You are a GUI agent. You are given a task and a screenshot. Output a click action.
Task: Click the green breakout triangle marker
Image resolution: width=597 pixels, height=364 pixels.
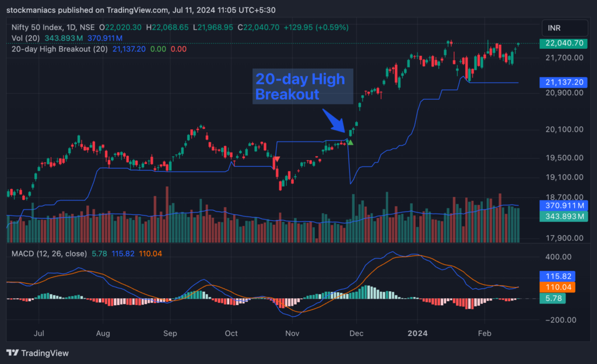point(350,143)
